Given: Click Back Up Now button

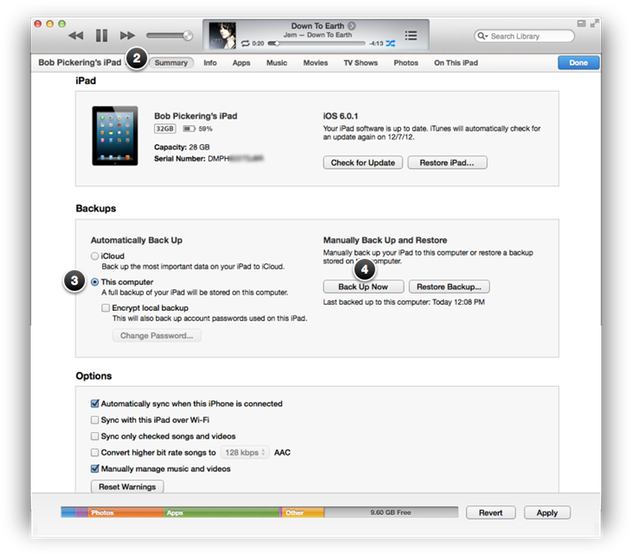Looking at the screenshot, I should [363, 287].
